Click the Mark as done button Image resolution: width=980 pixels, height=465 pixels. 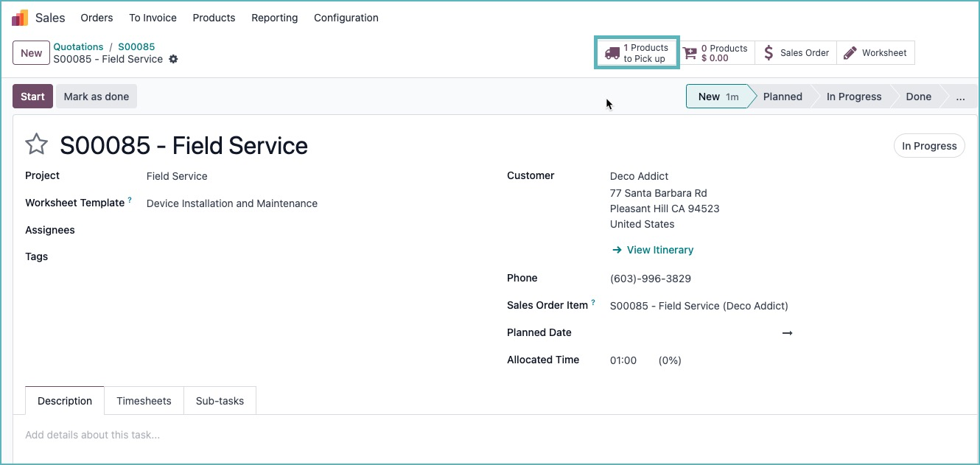(96, 97)
